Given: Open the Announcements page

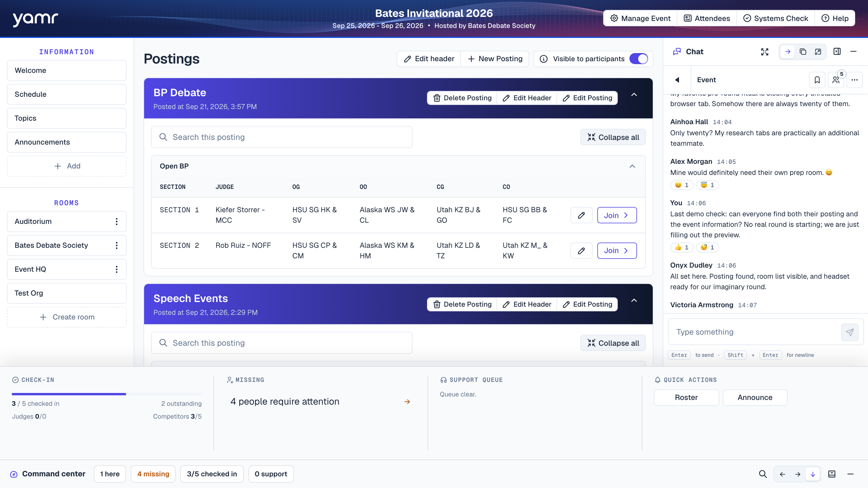Looking at the screenshot, I should (67, 142).
